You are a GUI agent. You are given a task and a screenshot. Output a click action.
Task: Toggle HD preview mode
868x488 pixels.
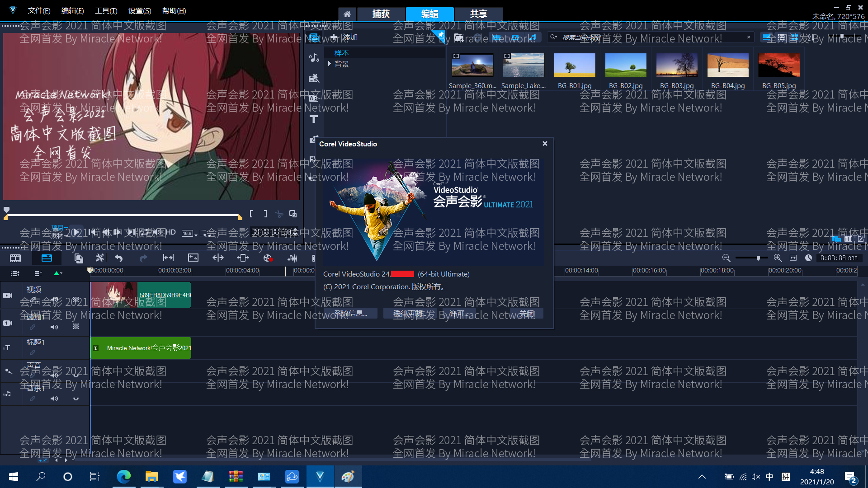point(170,232)
